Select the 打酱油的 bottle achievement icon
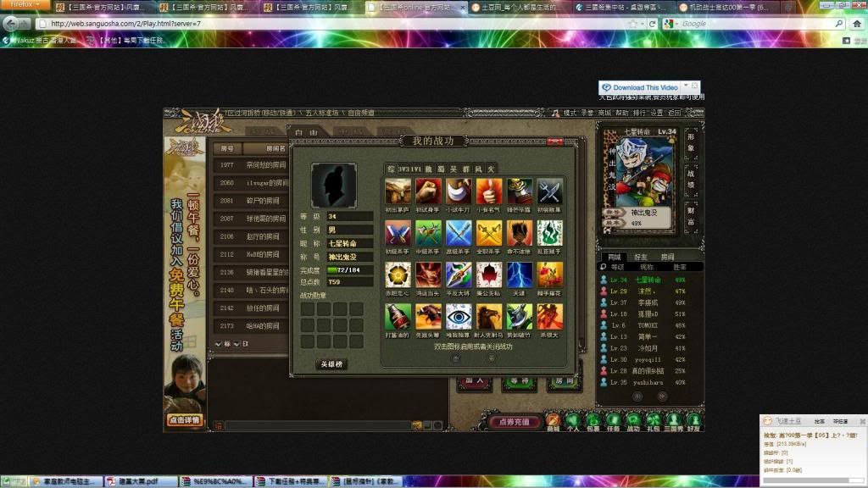This screenshot has width=868, height=488. (398, 317)
